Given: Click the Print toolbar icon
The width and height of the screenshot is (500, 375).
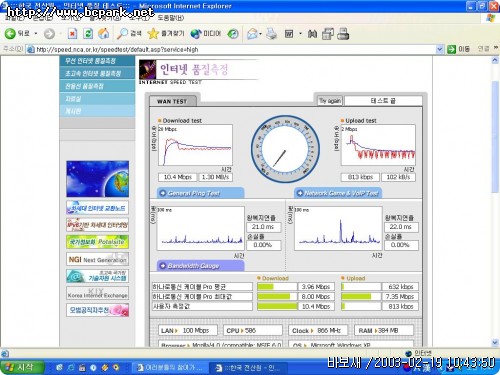Looking at the screenshot, I should coord(271,33).
